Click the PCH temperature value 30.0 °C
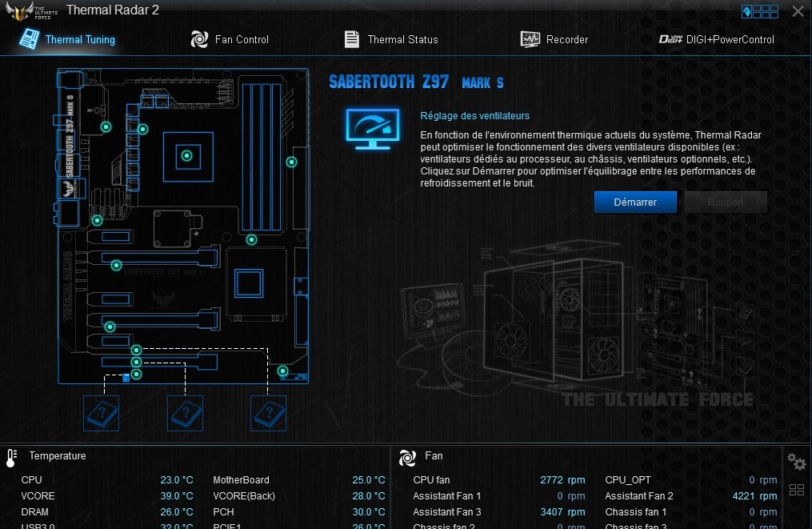This screenshot has height=529, width=812. click(x=369, y=512)
